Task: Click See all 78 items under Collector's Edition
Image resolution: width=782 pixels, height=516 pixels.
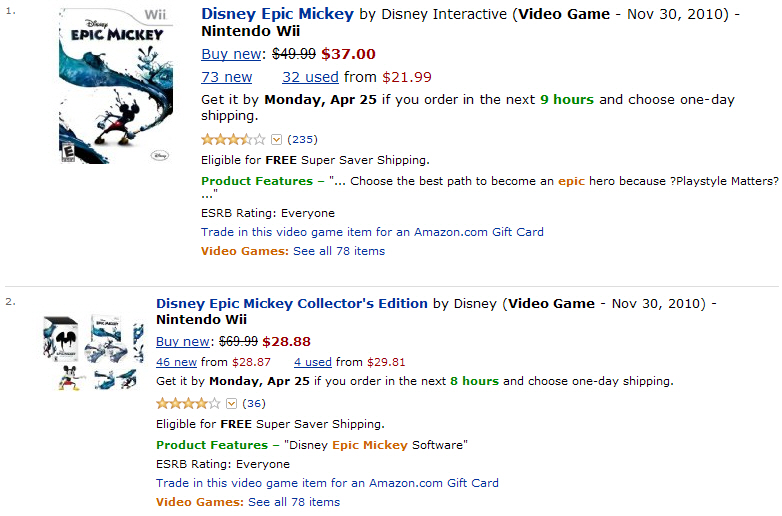Action: point(294,502)
